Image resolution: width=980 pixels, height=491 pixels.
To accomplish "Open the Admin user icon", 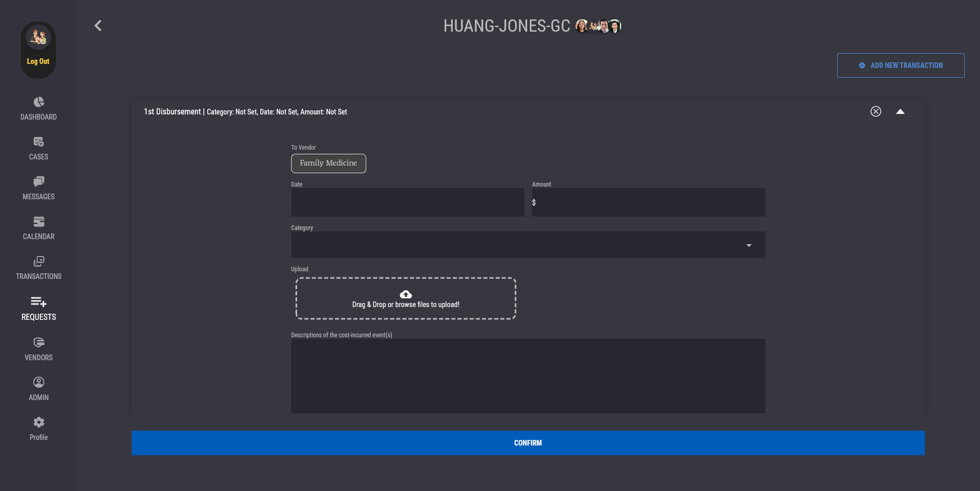I will [39, 383].
